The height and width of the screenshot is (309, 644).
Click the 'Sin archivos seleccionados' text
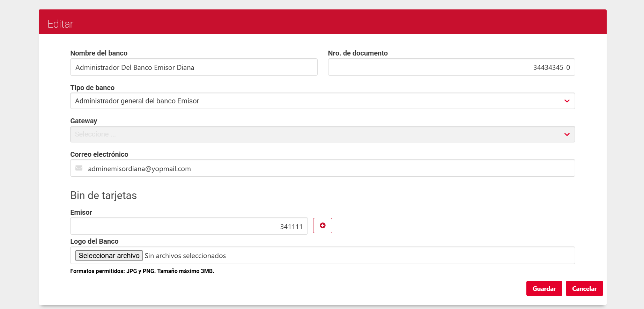click(x=185, y=256)
